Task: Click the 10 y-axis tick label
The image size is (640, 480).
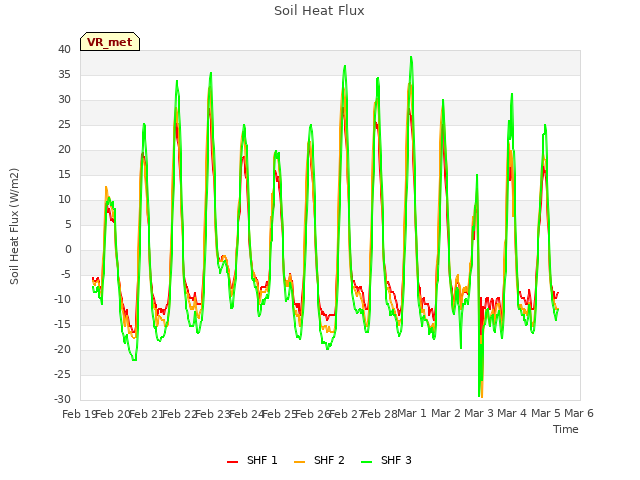Action: click(64, 200)
